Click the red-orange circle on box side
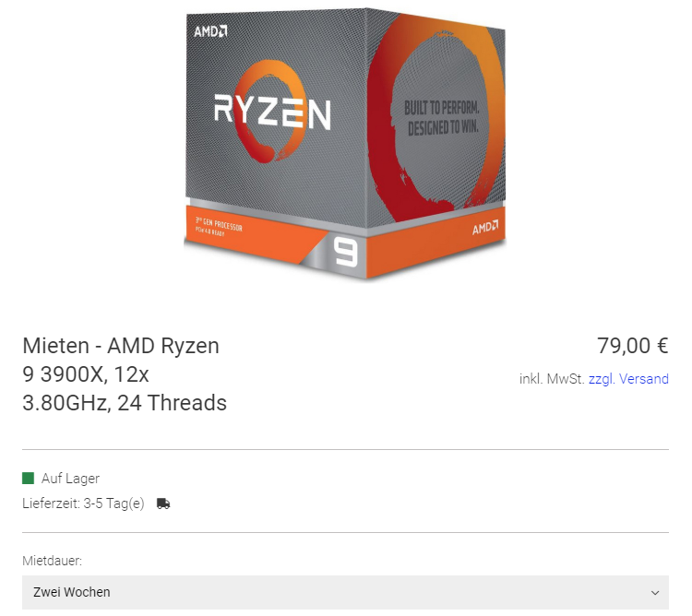Screen dimensions: 692x616 point(436,117)
